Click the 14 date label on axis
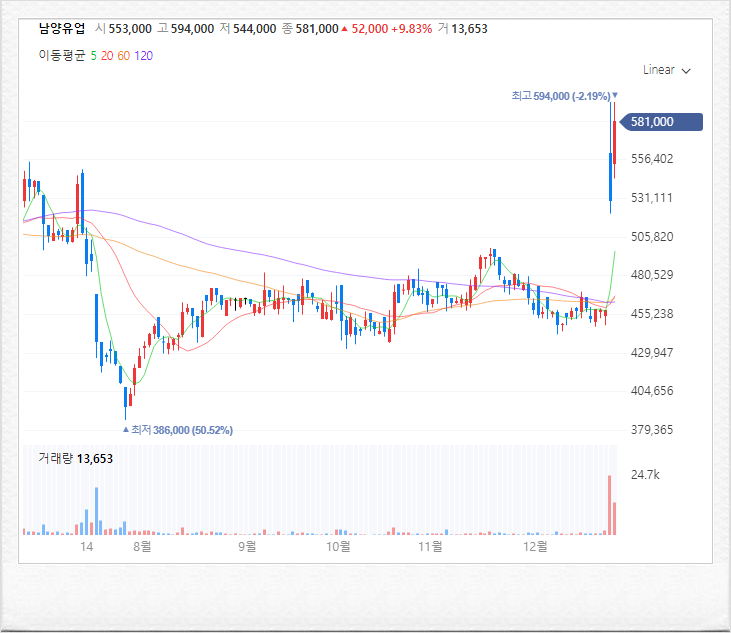 coord(86,547)
